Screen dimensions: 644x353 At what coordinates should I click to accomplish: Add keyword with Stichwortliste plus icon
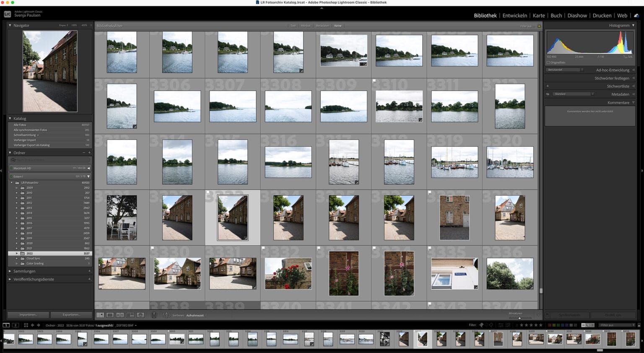548,86
